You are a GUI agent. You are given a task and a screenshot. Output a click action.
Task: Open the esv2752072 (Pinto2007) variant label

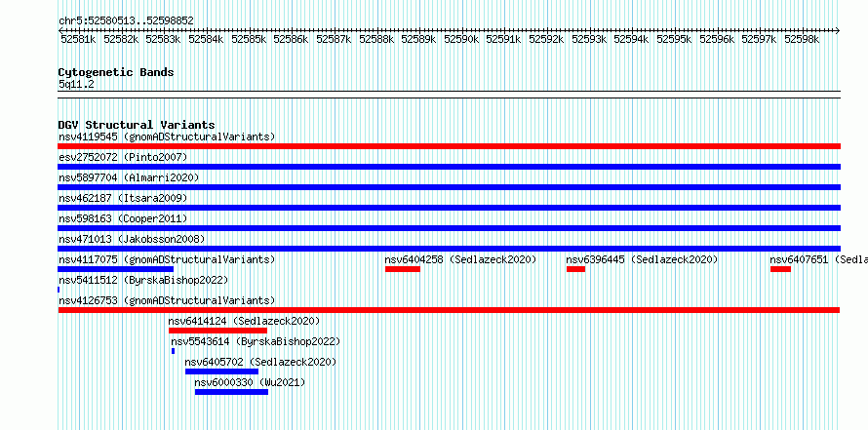[x=123, y=157]
